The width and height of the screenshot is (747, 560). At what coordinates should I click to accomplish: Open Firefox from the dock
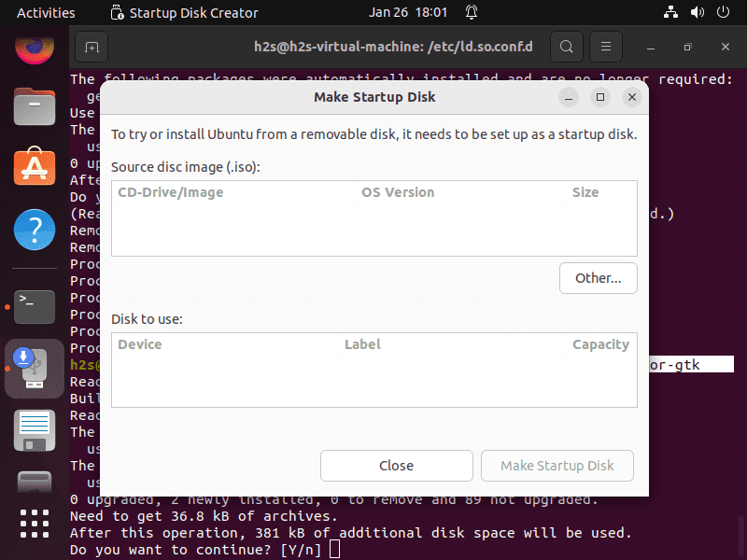35,50
